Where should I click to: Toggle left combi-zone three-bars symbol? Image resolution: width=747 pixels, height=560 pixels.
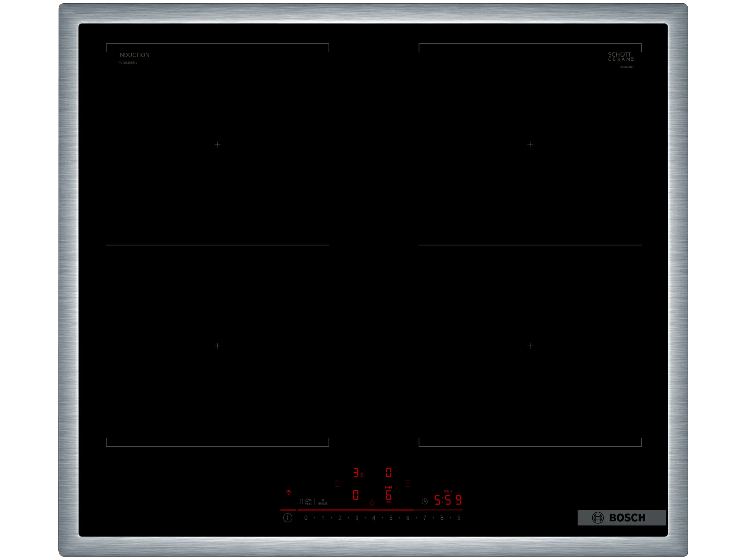pyautogui.click(x=337, y=483)
